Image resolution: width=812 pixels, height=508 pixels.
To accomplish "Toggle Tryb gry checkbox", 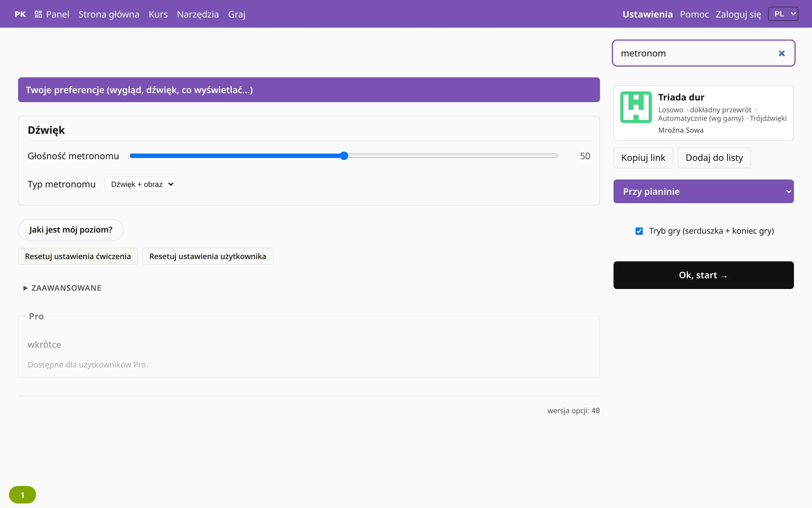I will tap(639, 231).
